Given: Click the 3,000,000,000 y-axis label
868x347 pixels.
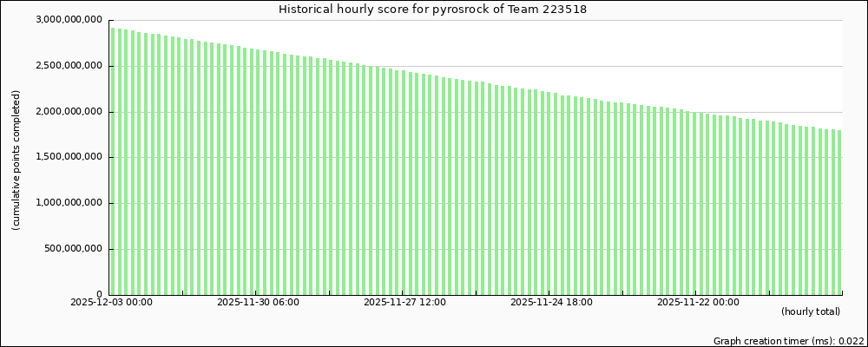Looking at the screenshot, I should (x=67, y=20).
